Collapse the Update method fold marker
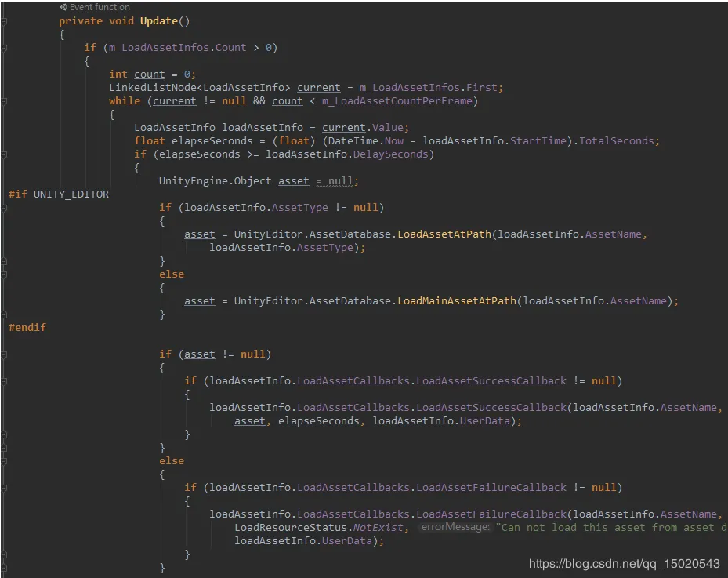This screenshot has width=728, height=578. pos(4,21)
